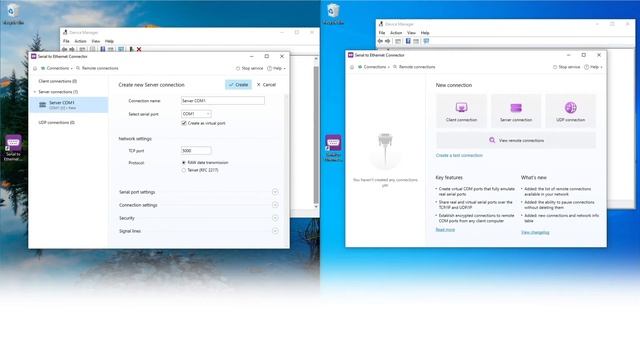Open the Select serial port COM1 dropdown
This screenshot has width=640, height=360.
196,114
